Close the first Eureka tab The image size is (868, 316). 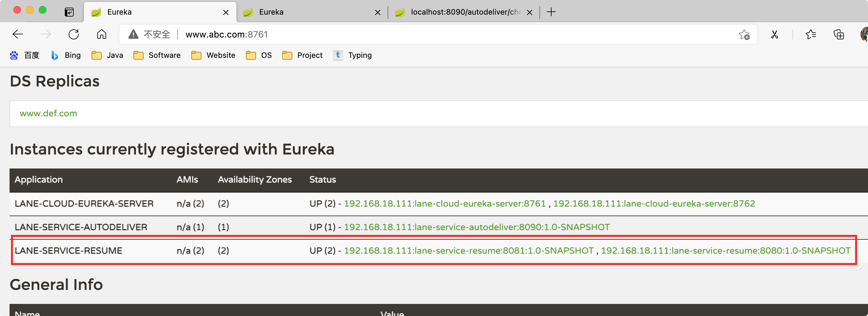coord(226,12)
